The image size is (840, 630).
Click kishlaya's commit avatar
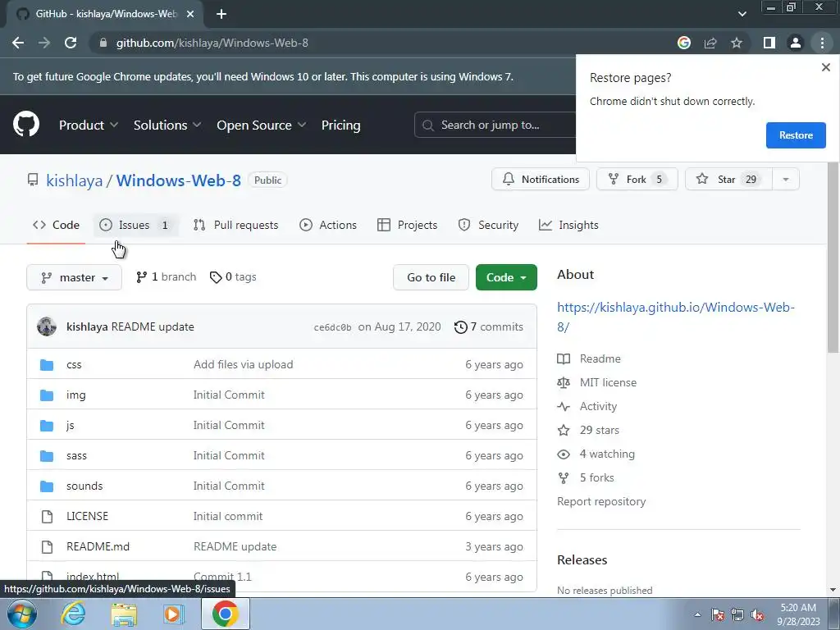(47, 326)
